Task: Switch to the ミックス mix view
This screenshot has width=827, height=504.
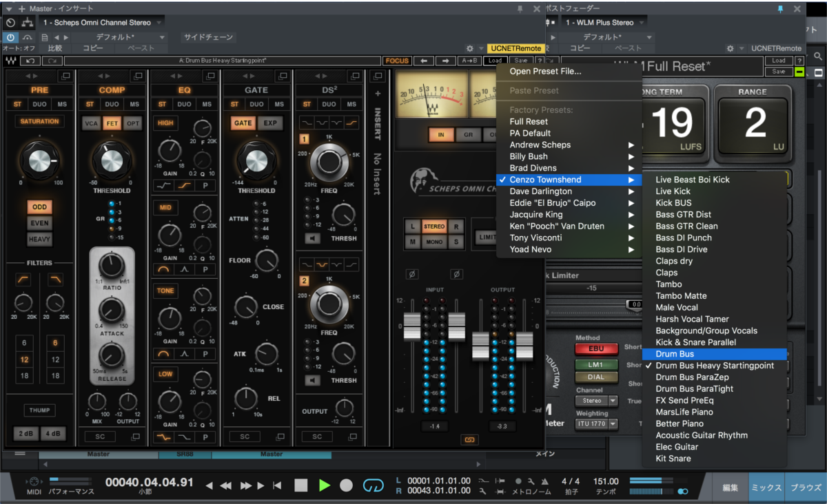Action: [x=766, y=487]
